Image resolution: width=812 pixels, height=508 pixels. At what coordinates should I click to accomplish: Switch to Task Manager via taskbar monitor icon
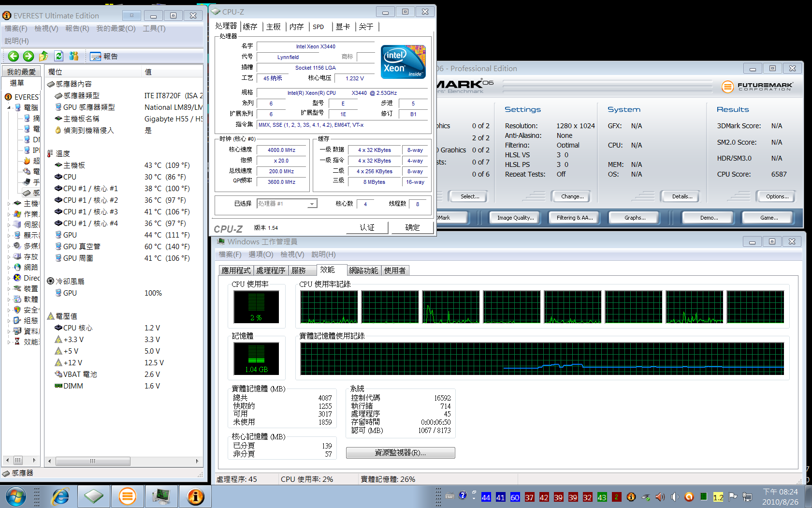(x=161, y=496)
